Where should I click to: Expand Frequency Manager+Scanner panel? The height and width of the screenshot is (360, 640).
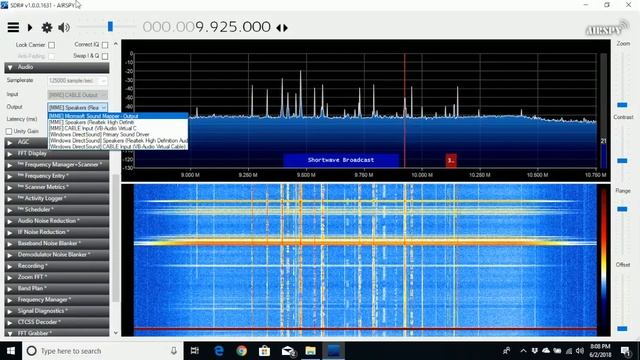57,165
